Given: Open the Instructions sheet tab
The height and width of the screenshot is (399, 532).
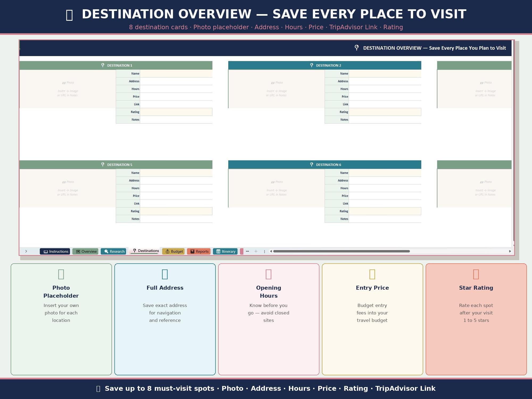Looking at the screenshot, I should [x=55, y=251].
